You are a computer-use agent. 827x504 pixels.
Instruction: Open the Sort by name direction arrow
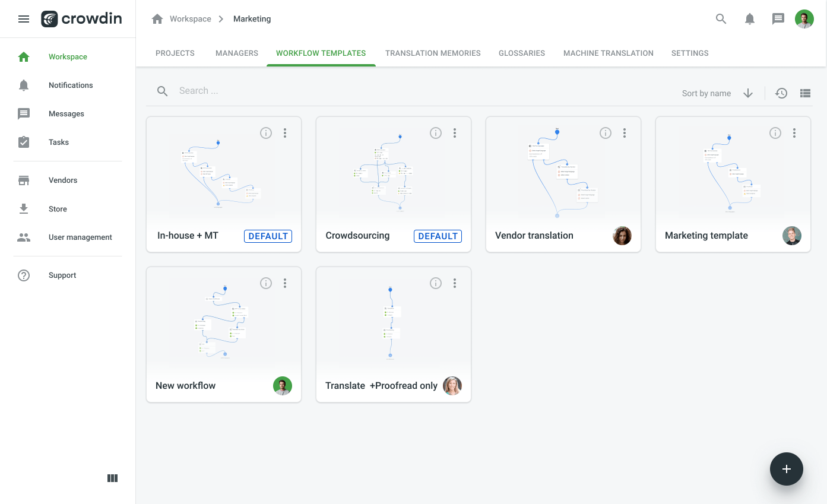tap(748, 93)
